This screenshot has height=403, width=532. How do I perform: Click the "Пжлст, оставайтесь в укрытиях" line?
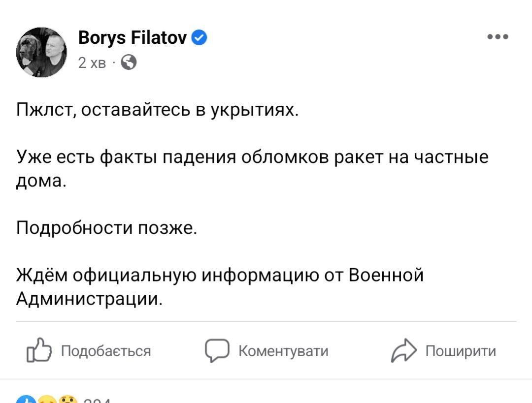pos(157,110)
